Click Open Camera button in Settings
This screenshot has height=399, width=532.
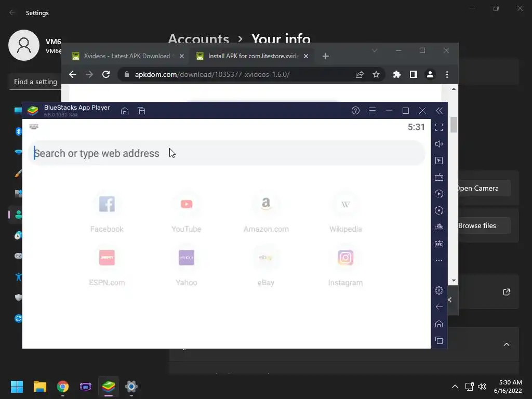(484, 188)
